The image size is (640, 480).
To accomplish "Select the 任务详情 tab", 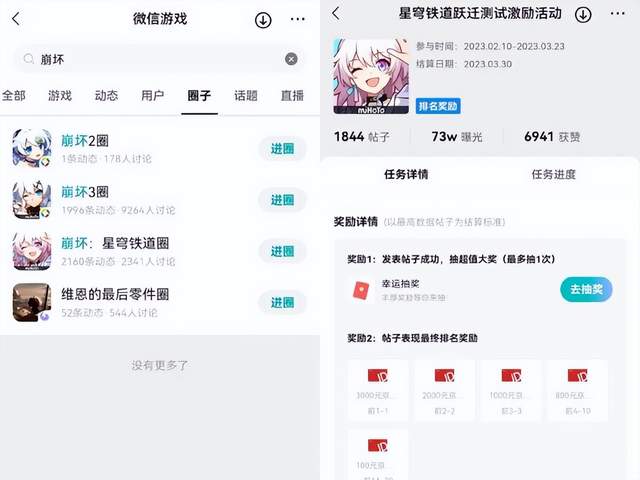I will 406,175.
